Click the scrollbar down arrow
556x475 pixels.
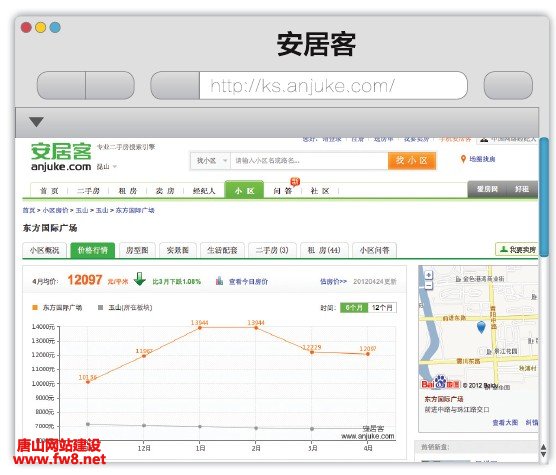click(544, 454)
